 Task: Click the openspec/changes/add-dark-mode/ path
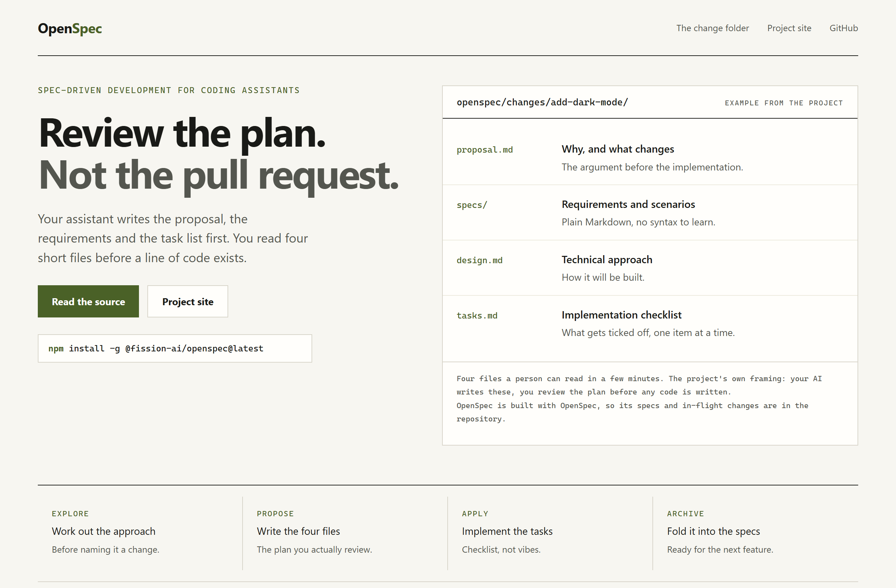pyautogui.click(x=542, y=103)
